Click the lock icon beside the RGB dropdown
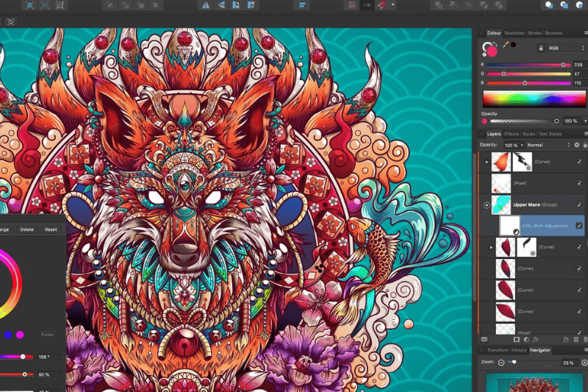Viewport: 588px width, 392px height. pyautogui.click(x=541, y=48)
